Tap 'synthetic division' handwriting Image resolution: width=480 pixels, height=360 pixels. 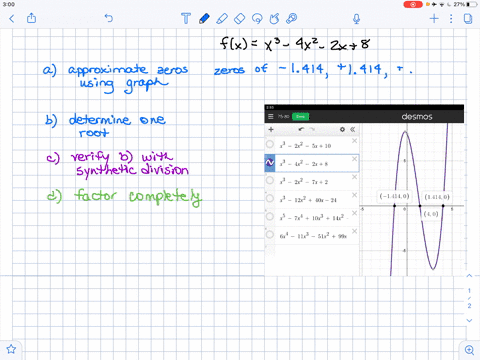132,170
